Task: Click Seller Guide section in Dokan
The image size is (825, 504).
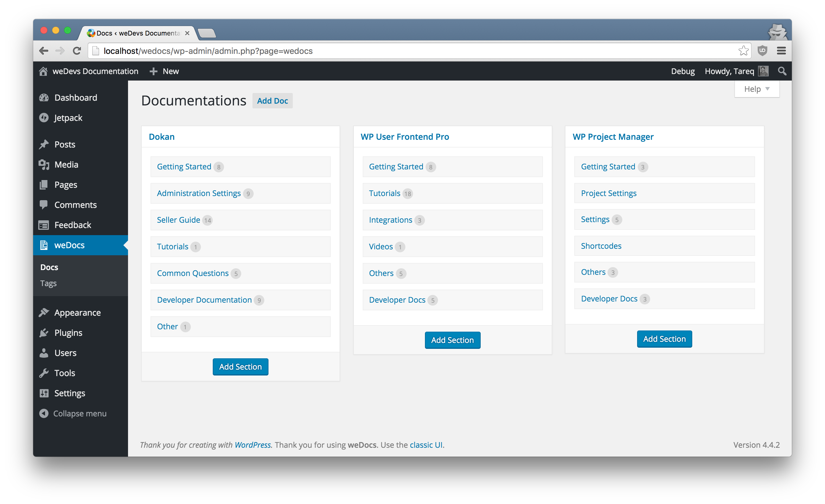Action: pyautogui.click(x=178, y=220)
